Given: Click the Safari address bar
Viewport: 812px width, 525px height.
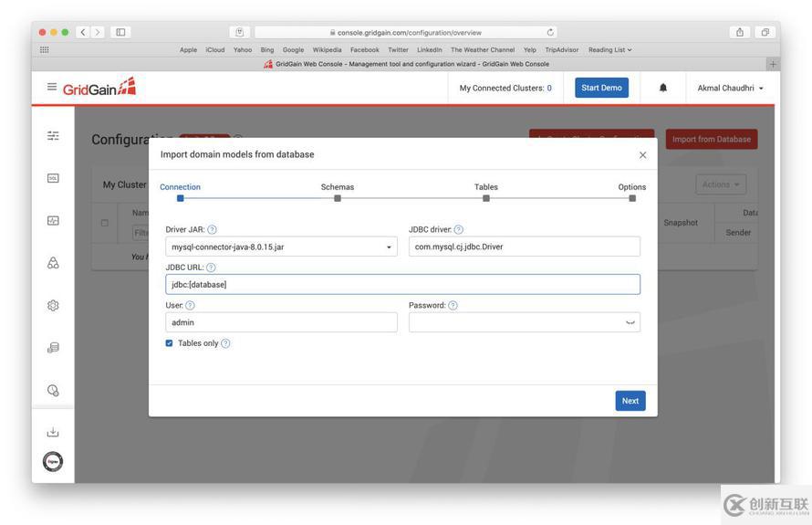Looking at the screenshot, I should [405, 32].
